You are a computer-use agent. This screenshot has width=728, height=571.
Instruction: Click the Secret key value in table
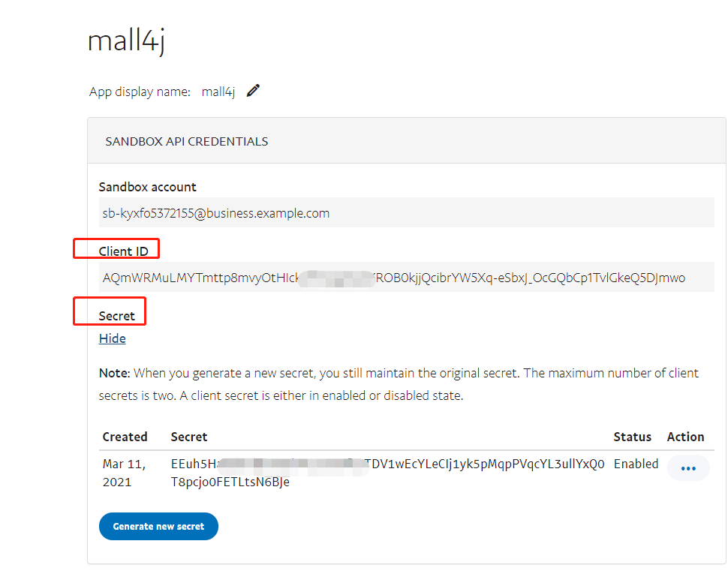tap(388, 473)
